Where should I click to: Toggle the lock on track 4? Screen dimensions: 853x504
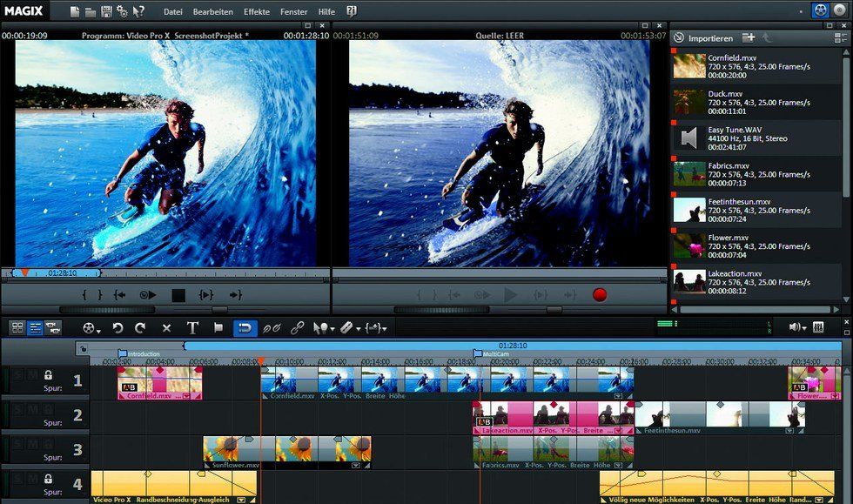[x=48, y=479]
